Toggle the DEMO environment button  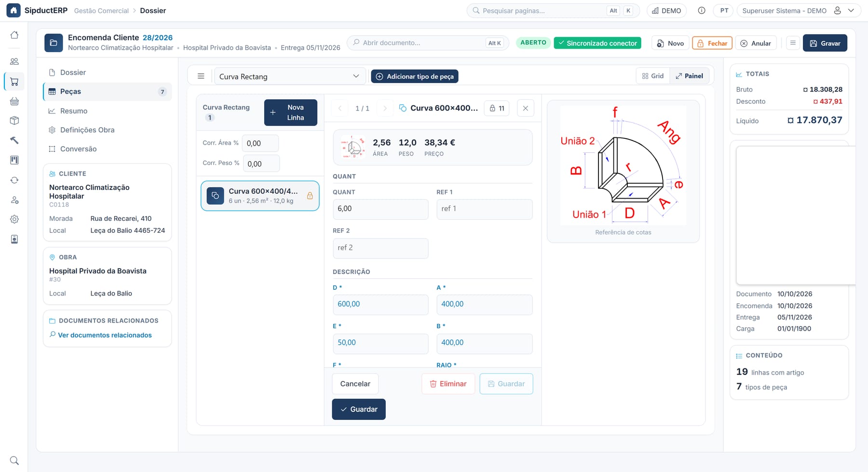(x=666, y=11)
